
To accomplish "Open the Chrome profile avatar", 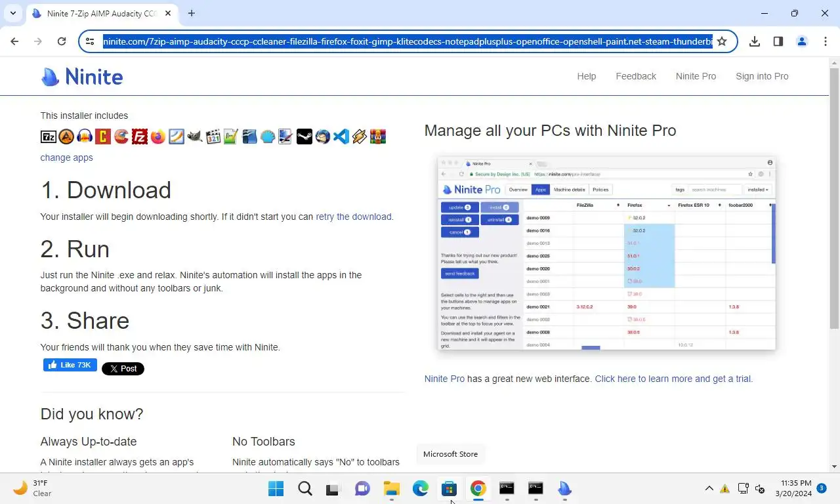I will point(802,41).
